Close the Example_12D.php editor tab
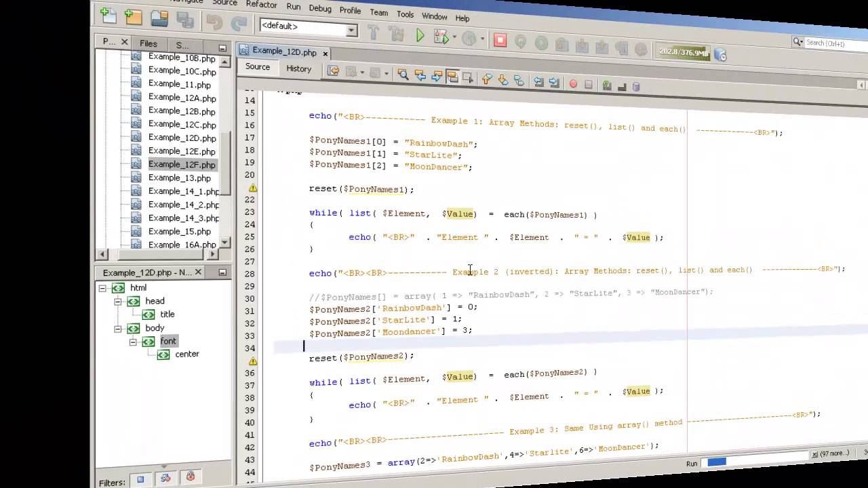This screenshot has height=488, width=868. (x=325, y=53)
